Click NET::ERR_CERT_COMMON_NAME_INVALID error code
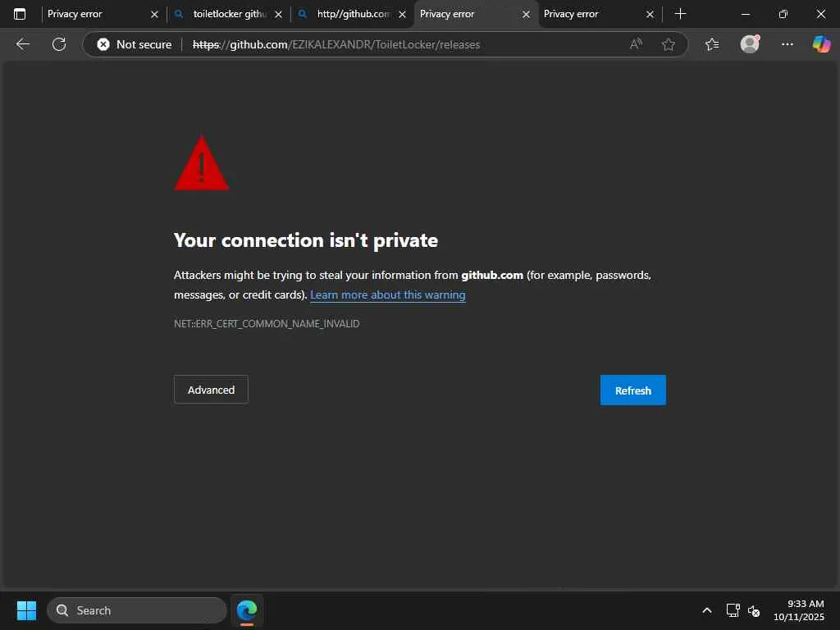This screenshot has width=840, height=630. tap(267, 323)
